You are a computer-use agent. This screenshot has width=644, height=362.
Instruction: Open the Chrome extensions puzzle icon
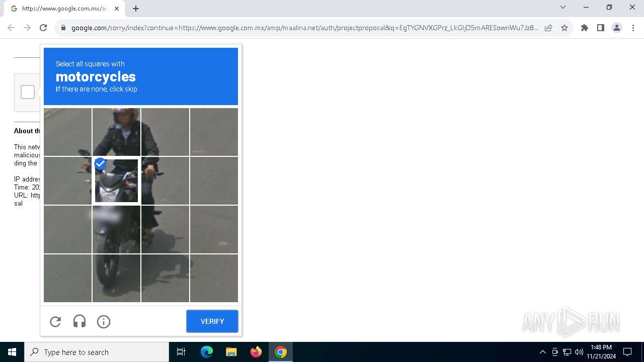[584, 28]
